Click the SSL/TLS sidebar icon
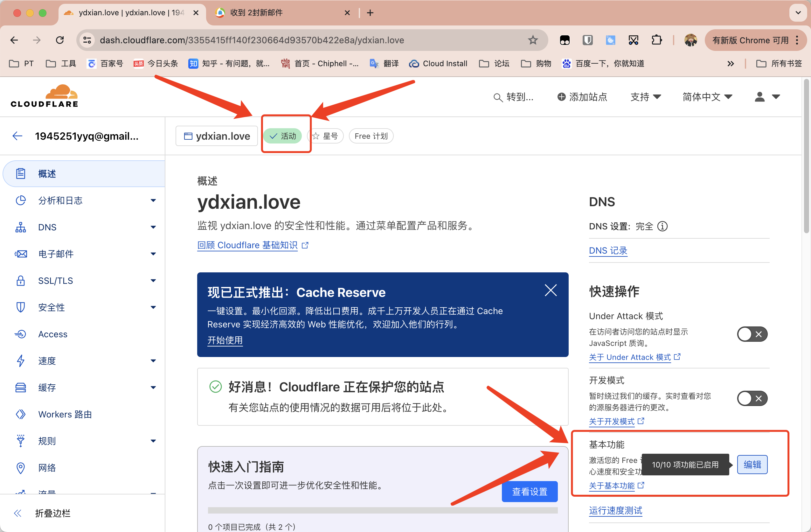This screenshot has width=811, height=532. 18,280
